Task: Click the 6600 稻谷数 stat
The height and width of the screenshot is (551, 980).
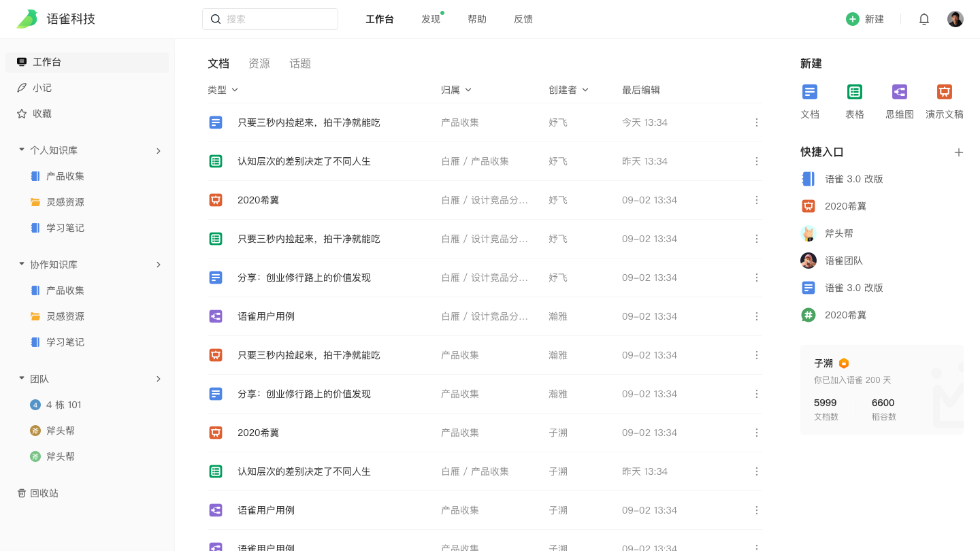Action: click(884, 409)
